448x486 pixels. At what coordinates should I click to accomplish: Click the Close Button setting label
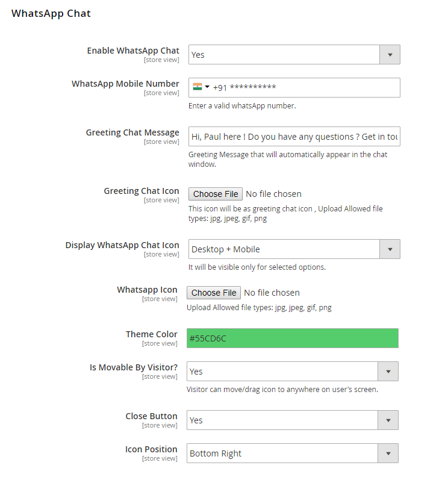(151, 416)
